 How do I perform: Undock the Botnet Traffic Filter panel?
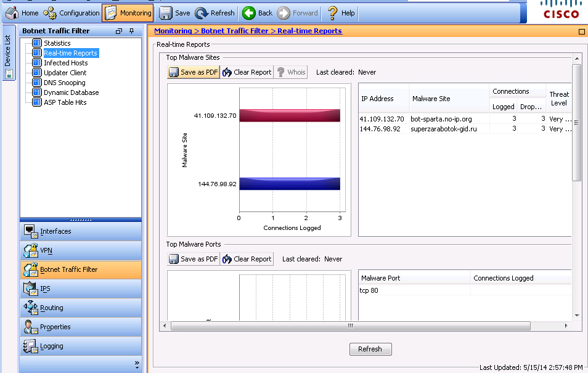point(119,31)
